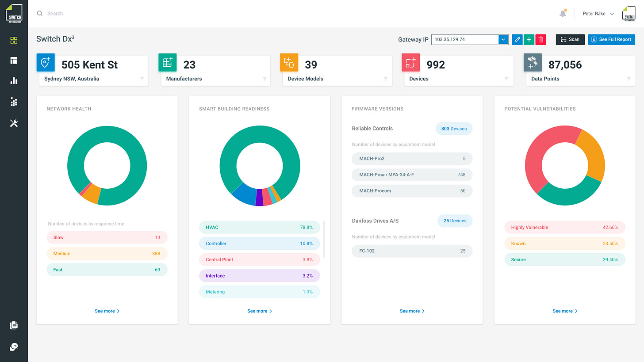The image size is (644, 362).
Task: Open the wrench and screwdriver tools icon
Action: pos(14,123)
